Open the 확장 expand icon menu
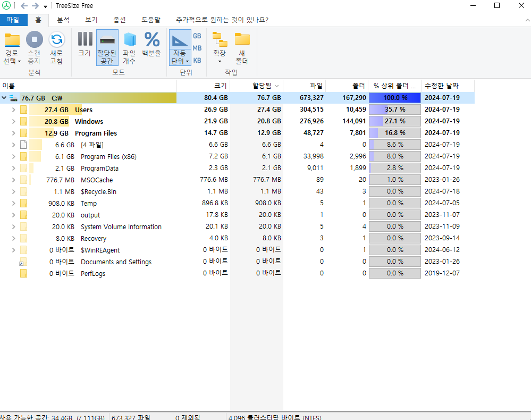The image size is (531, 420). click(219, 40)
